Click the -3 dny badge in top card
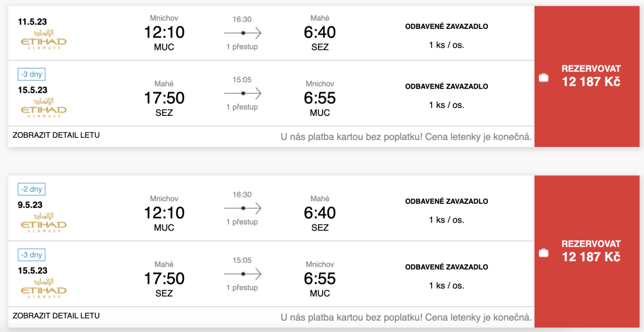 (x=31, y=76)
